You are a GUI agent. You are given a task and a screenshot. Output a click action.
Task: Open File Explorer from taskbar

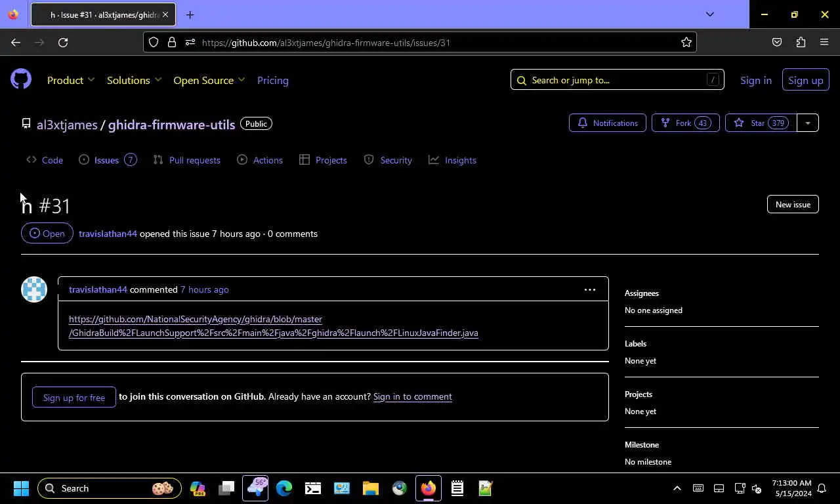tap(371, 488)
